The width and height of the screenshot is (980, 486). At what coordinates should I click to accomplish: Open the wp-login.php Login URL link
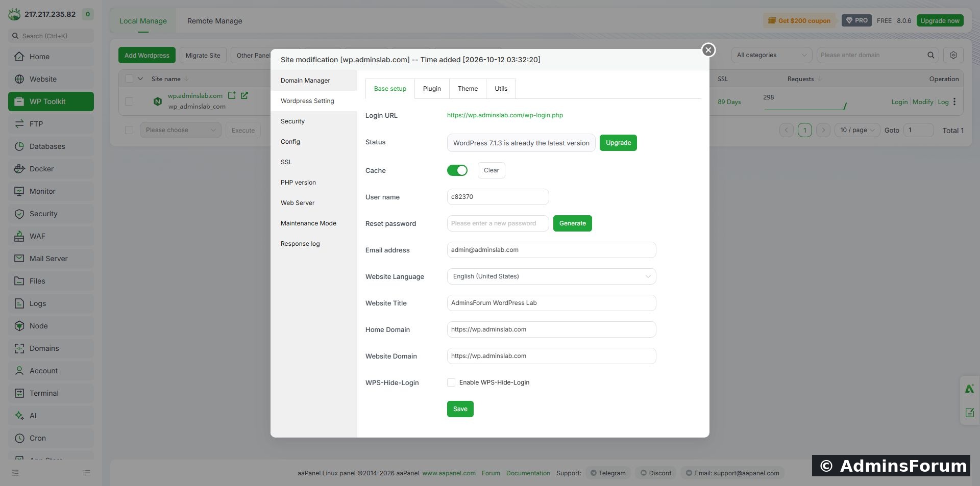505,115
